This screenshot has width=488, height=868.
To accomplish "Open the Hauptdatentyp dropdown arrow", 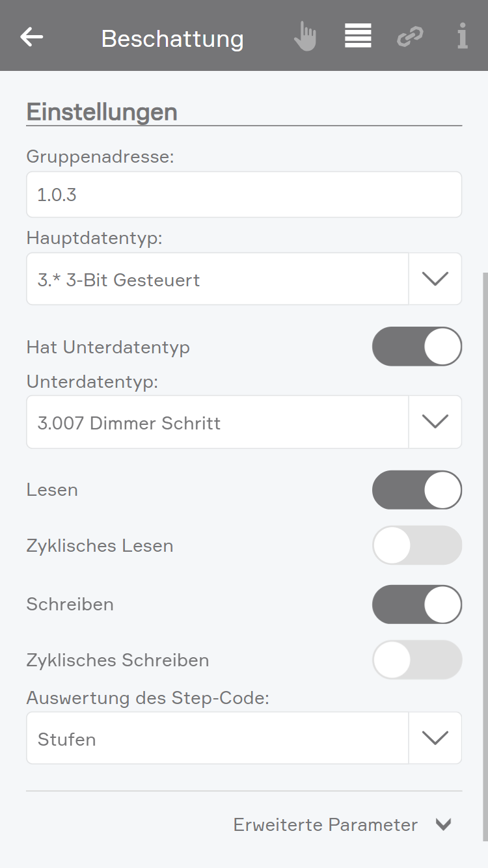I will 435,279.
